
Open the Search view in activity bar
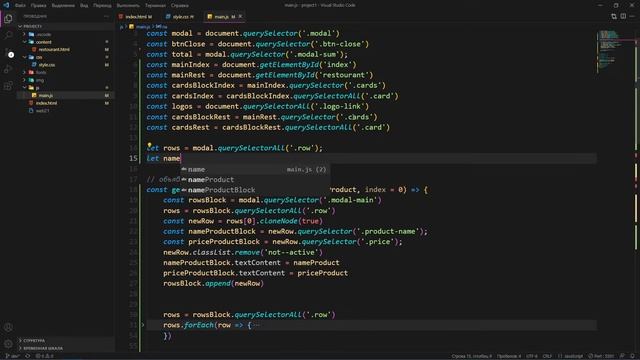8,36
